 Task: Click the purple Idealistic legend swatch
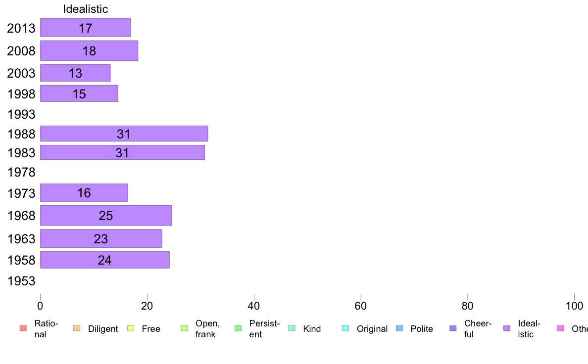click(507, 328)
